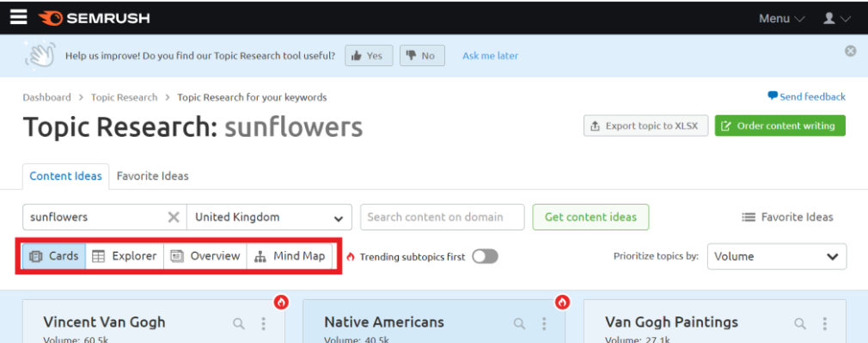Switch to Explorer view
The height and width of the screenshot is (343, 868).
[125, 256]
